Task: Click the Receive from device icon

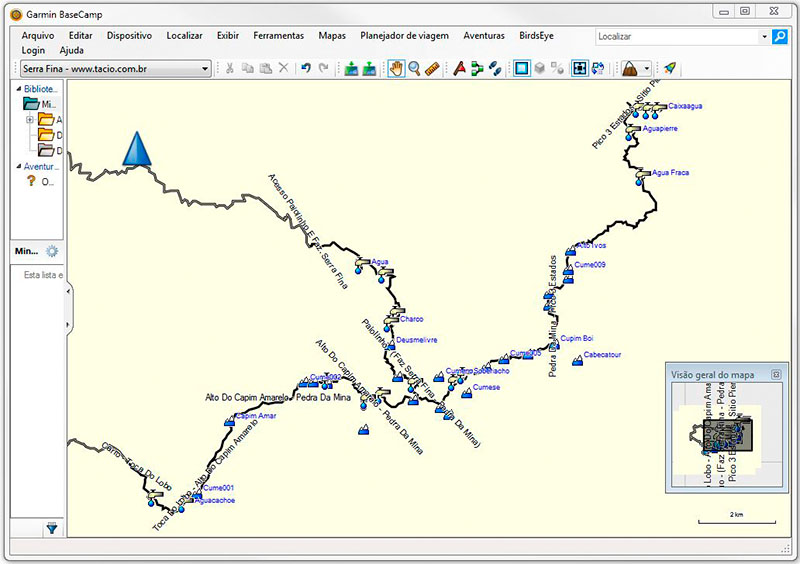Action: point(369,68)
